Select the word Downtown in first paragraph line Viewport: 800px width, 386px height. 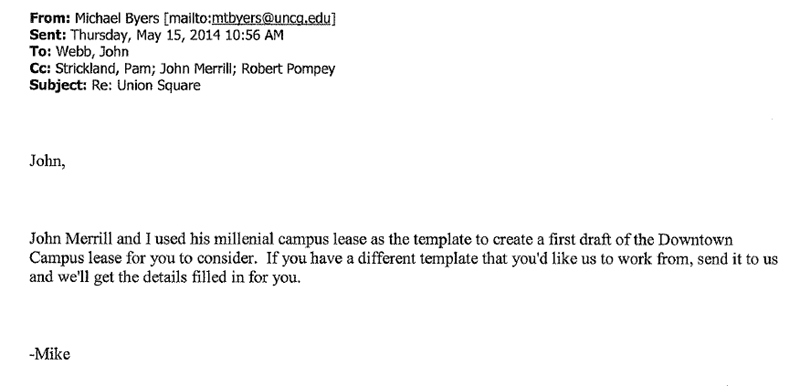pyautogui.click(x=695, y=239)
